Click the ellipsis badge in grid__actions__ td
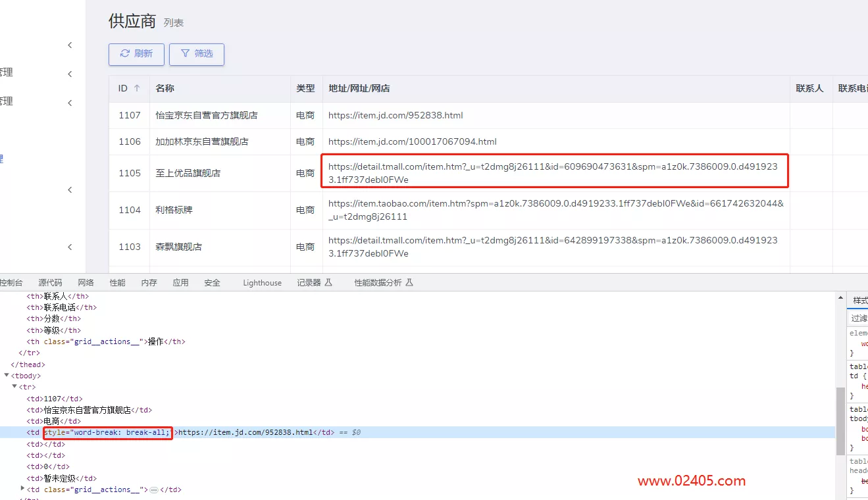 pos(154,490)
